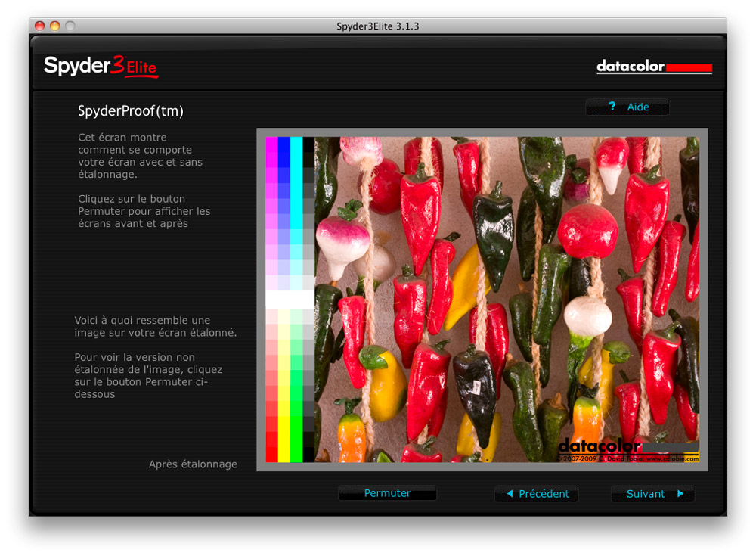Click the 'Après étalonnage' label

[193, 464]
